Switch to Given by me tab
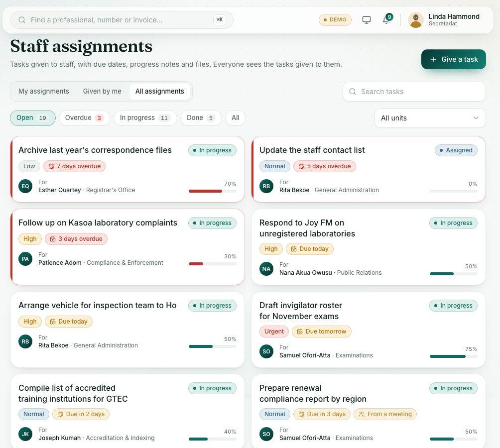This screenshot has width=500, height=448. coord(102,92)
